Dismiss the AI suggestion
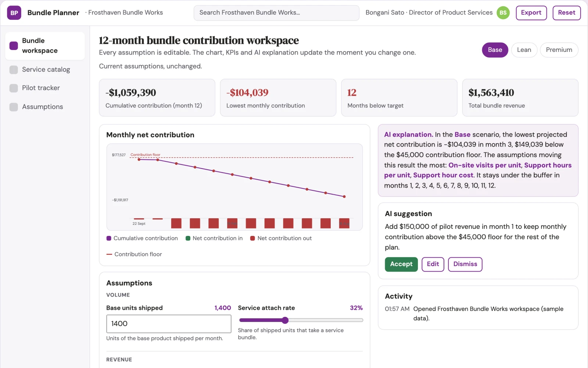 (x=465, y=264)
